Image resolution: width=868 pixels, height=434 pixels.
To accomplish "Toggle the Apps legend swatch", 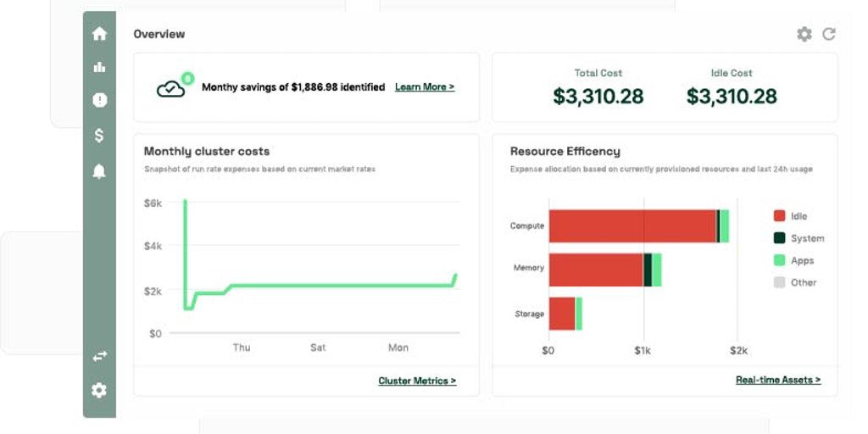I will coord(779,260).
